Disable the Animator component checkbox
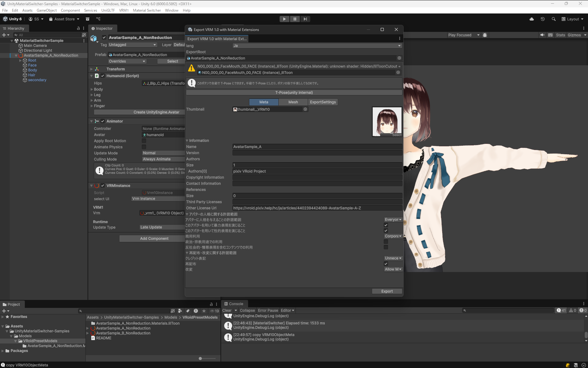This screenshot has width=588, height=368. point(103,121)
